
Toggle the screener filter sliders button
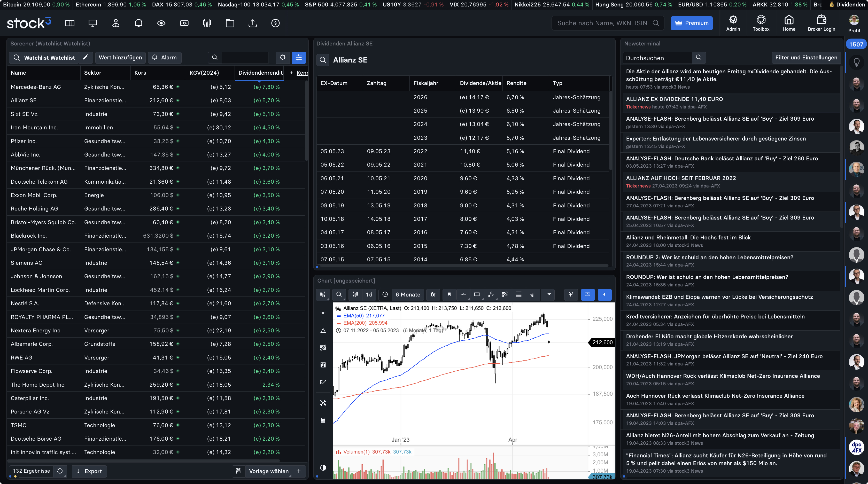coord(299,58)
